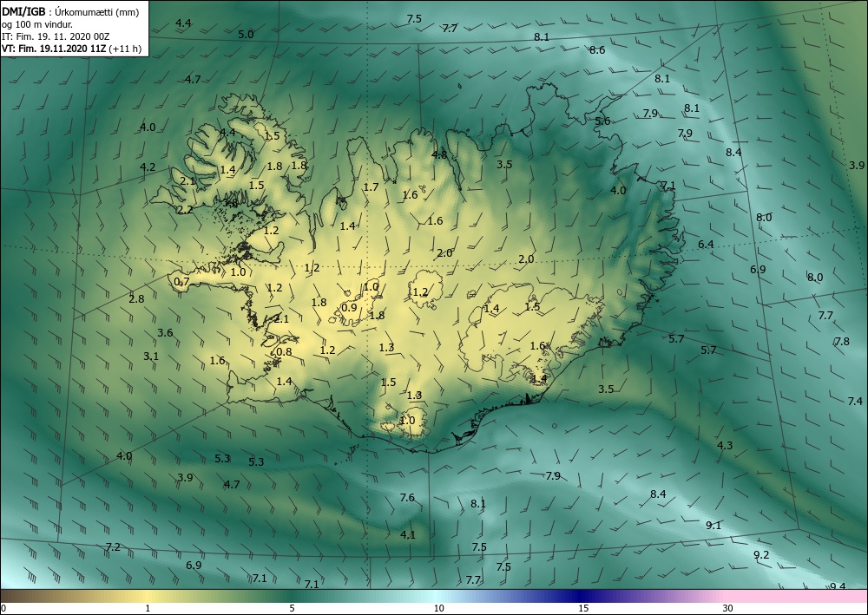
Task: Select the 4.1 value near bottom center
Action: [407, 535]
